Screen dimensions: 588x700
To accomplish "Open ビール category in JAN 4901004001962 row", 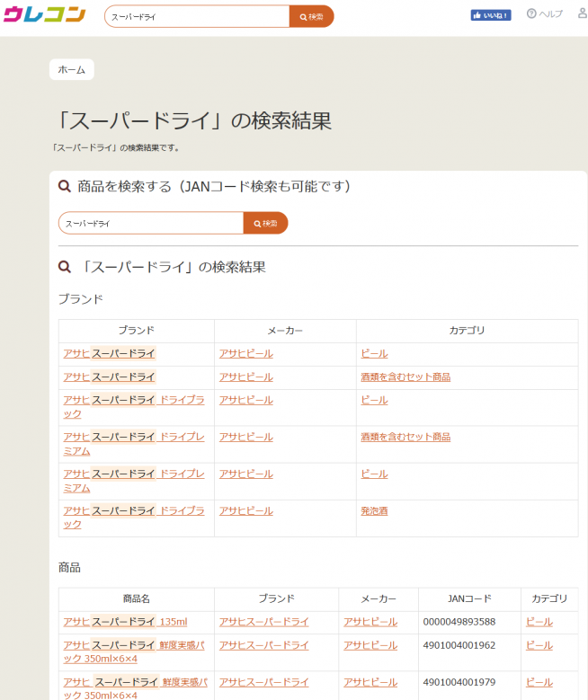I will click(x=539, y=645).
